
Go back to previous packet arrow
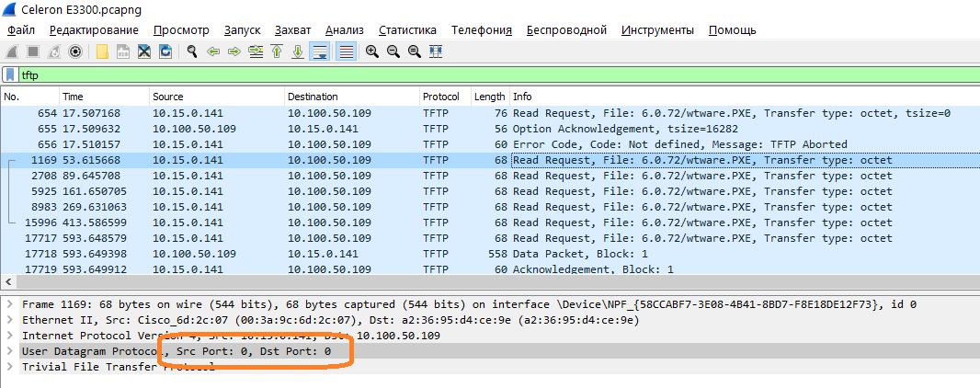click(x=213, y=51)
